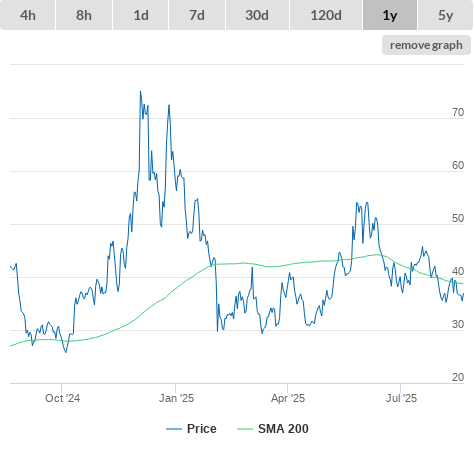Toggle the SMA 200 legend entry
The width and height of the screenshot is (474, 455).
(283, 429)
